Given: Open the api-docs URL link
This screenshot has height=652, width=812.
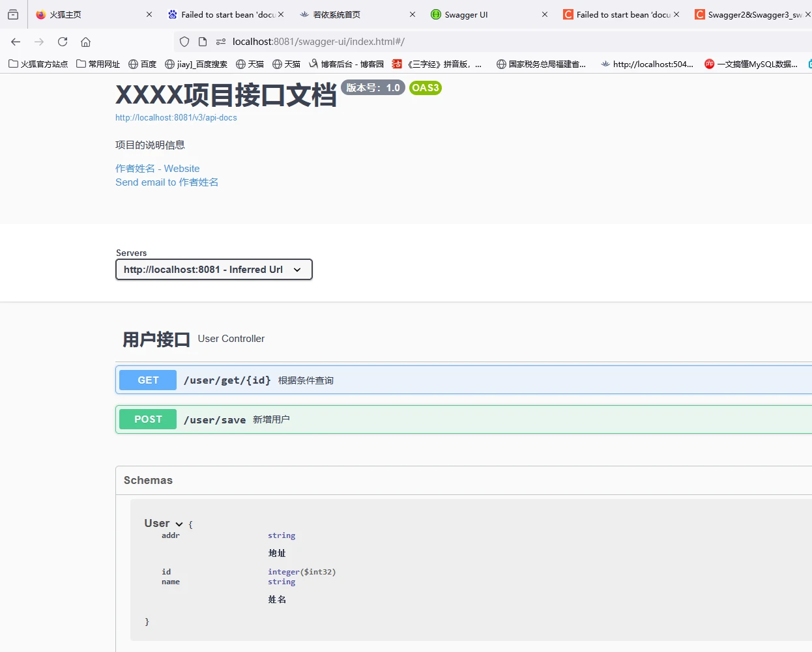Looking at the screenshot, I should coord(176,118).
